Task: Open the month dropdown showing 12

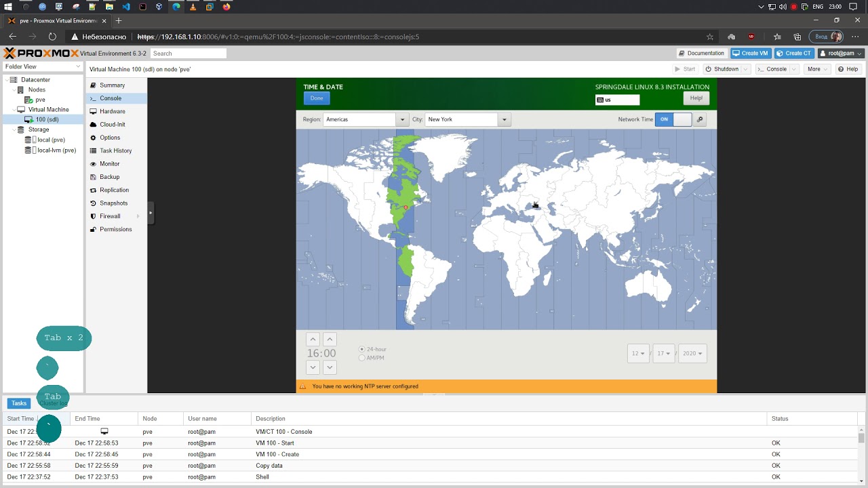Action: (x=638, y=353)
